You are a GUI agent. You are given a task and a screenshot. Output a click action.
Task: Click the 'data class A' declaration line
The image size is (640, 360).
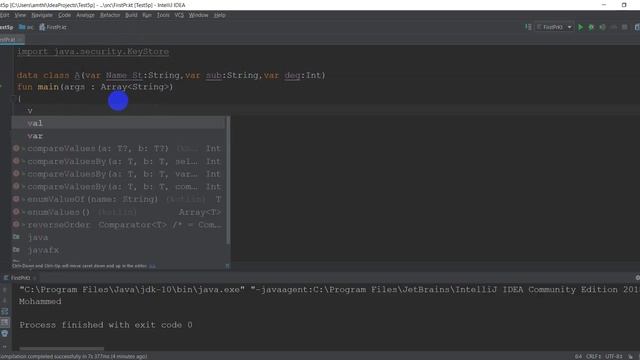(x=171, y=75)
